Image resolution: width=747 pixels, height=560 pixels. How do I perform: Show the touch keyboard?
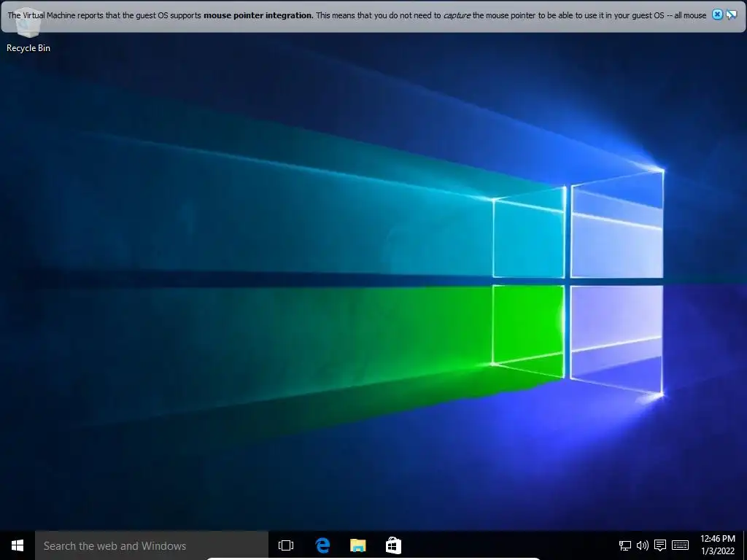coord(680,545)
